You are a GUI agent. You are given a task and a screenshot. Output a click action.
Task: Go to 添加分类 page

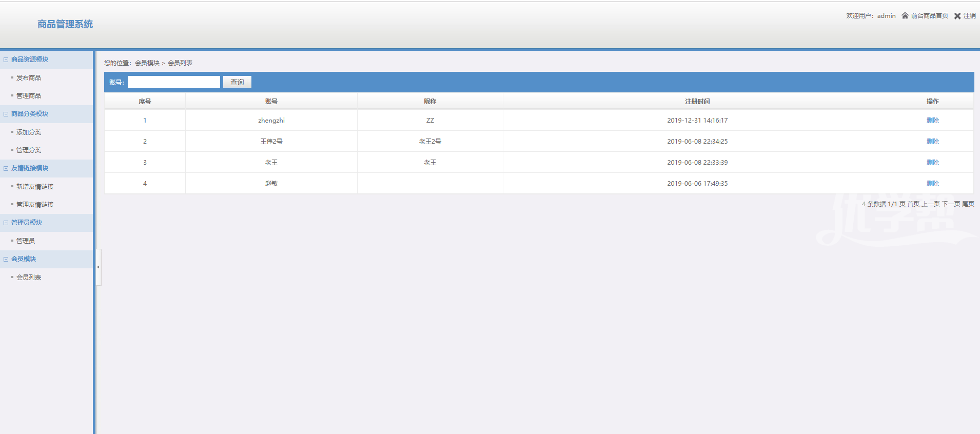click(29, 132)
